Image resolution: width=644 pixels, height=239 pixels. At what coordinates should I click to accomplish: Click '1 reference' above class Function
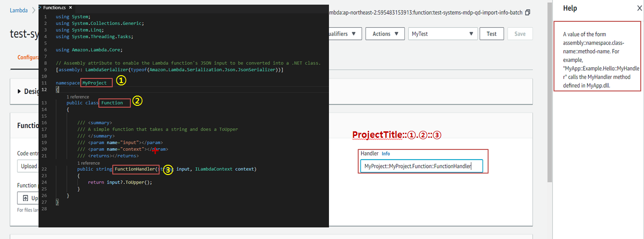pos(77,97)
